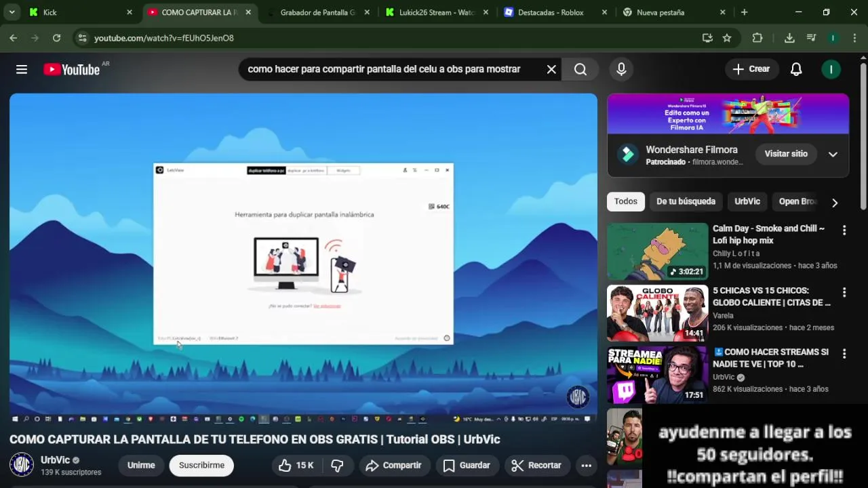Select the Open Broadcaster chip
The width and height of the screenshot is (868, 488).
(x=797, y=201)
